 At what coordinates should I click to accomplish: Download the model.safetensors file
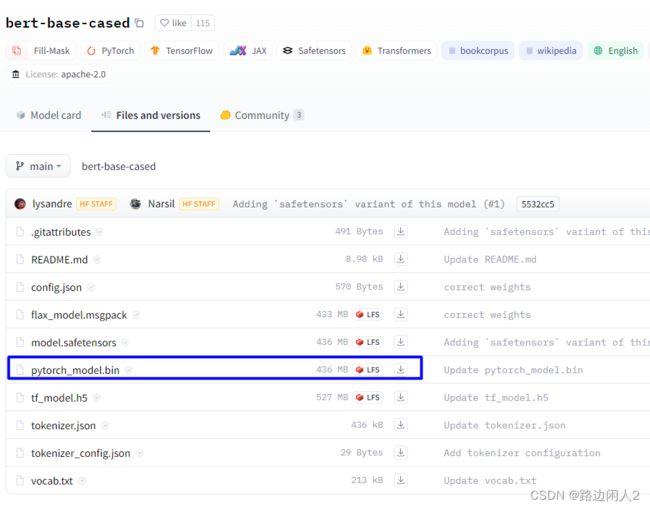click(x=400, y=342)
